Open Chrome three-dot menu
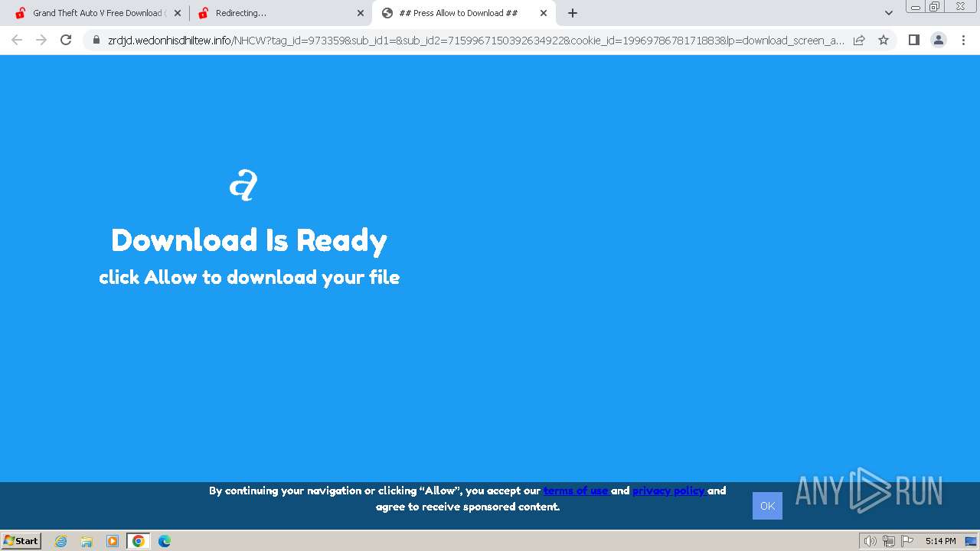Screen dimensions: 980x551 pyautogui.click(x=963, y=40)
